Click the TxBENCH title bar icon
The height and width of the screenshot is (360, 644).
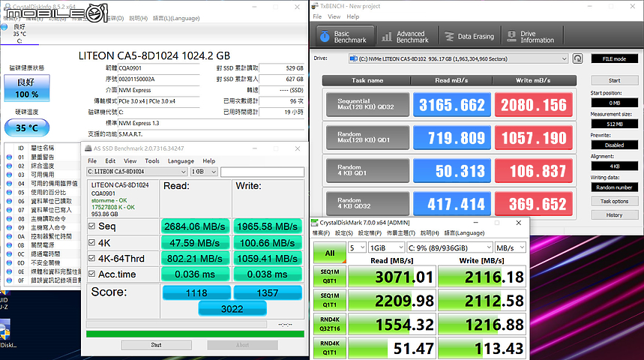pos(315,6)
